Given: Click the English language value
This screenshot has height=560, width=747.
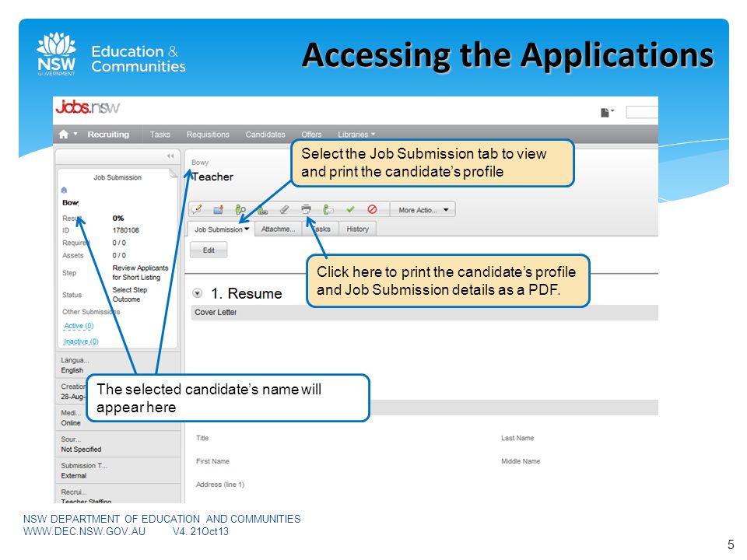Looking at the screenshot, I should coord(72,370).
